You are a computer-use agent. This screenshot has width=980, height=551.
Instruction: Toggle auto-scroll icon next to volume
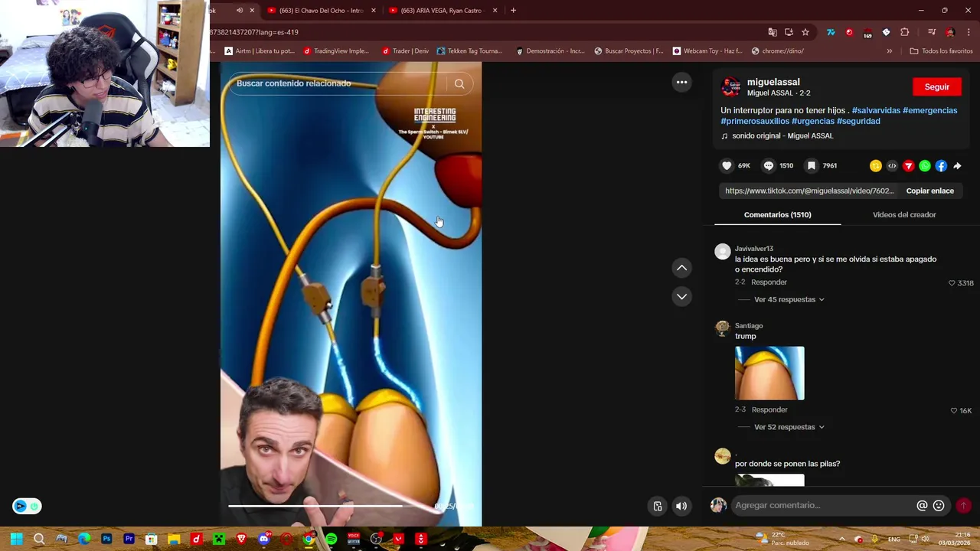658,506
